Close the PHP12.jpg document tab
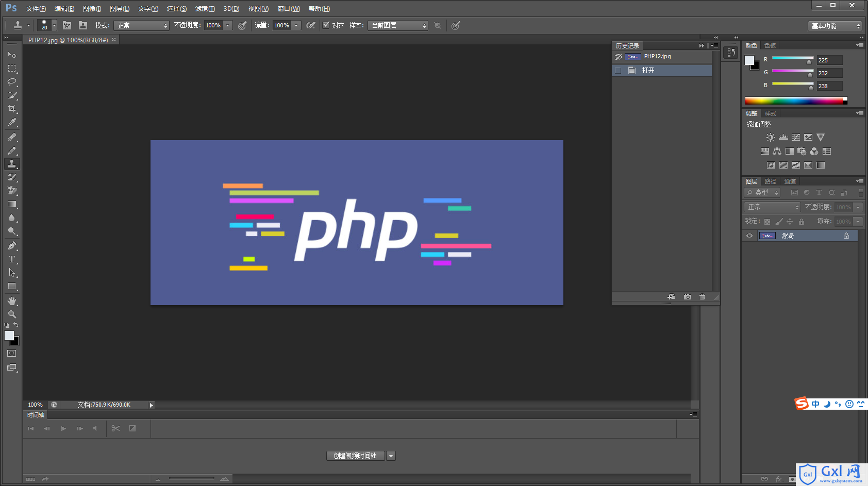This screenshot has height=486, width=868. 114,40
